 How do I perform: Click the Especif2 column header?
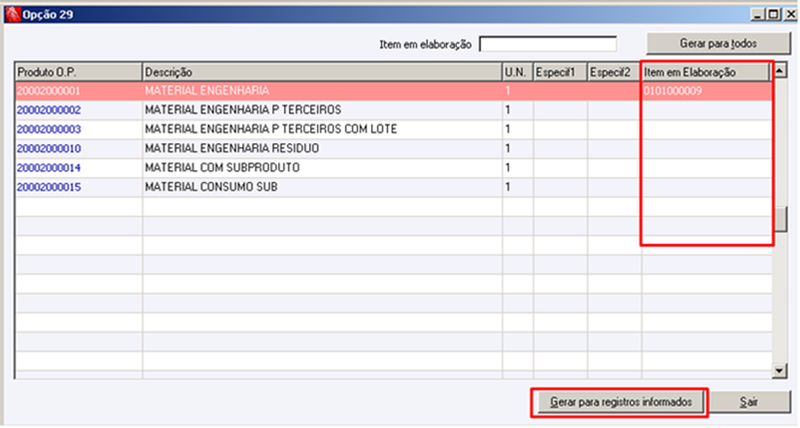coord(614,72)
